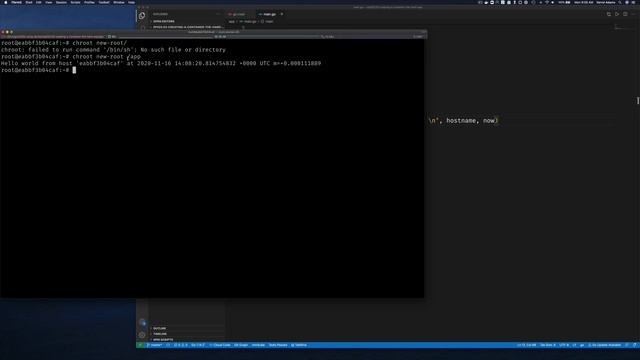Open the Profiles menu

pyautogui.click(x=89, y=2)
